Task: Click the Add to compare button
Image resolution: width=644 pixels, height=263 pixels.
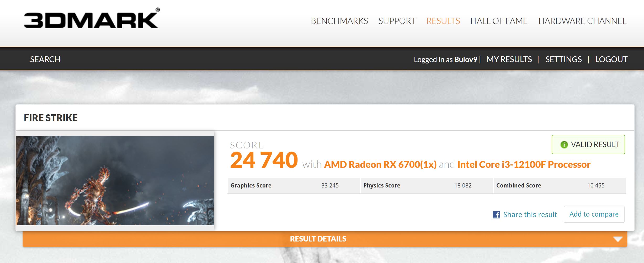Action: (594, 214)
